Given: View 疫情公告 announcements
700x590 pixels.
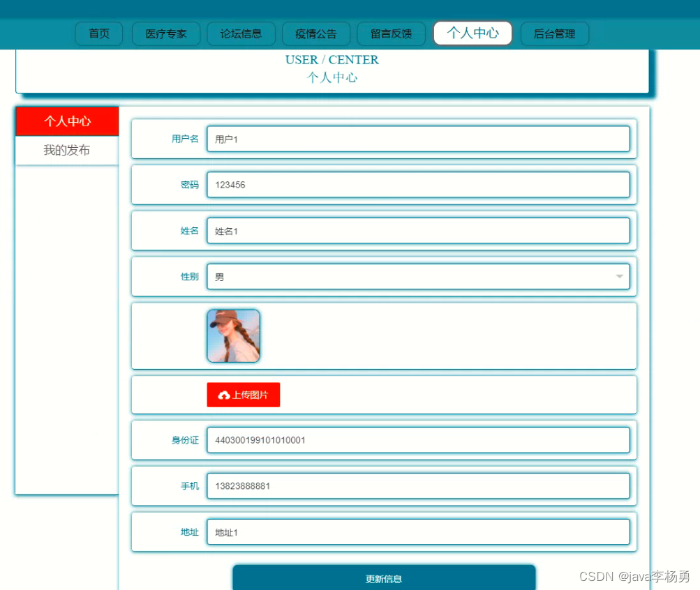Looking at the screenshot, I should click(316, 34).
